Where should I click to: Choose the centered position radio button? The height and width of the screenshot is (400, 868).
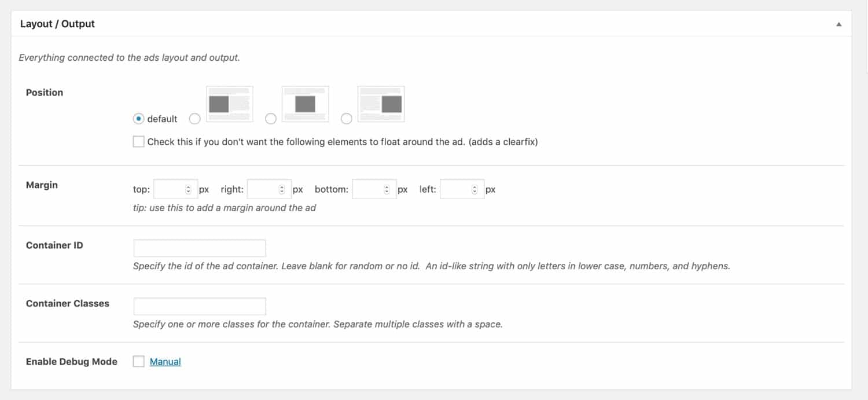pos(271,119)
